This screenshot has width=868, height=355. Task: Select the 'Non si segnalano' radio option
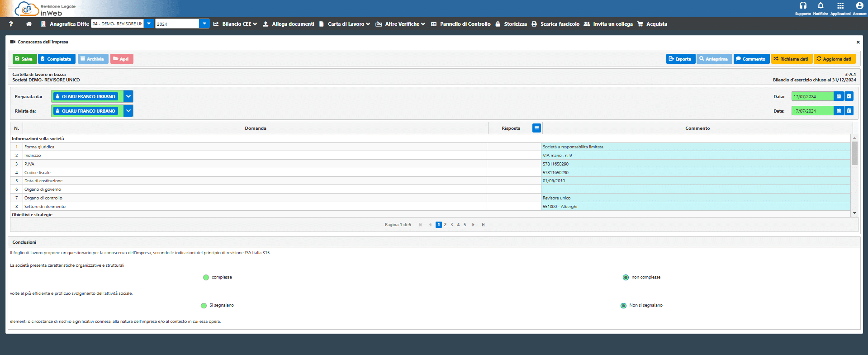click(623, 306)
